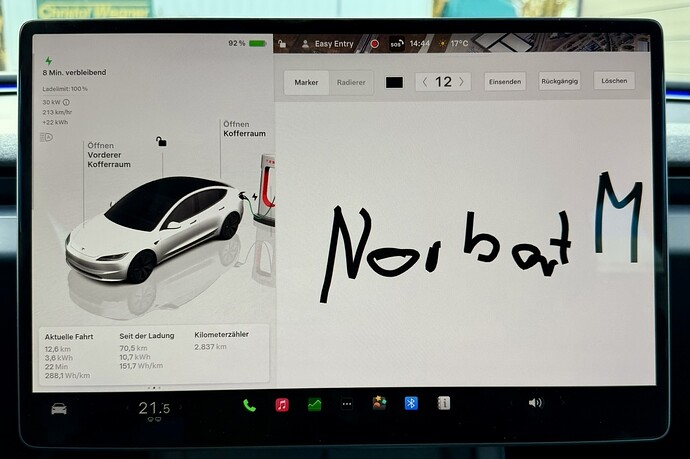Launch the music app icon
The image size is (690, 459).
[x=282, y=404]
